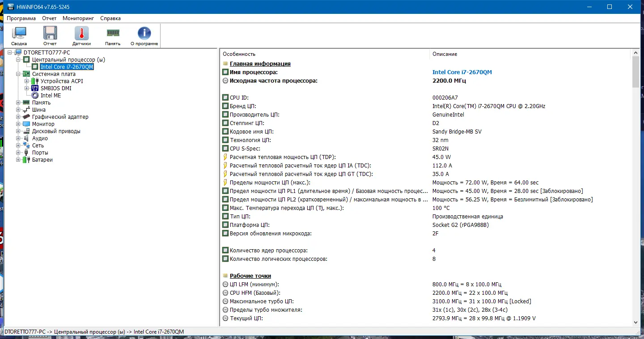
Task: Click the Sandy Bridge-MB SV value
Action: click(x=457, y=132)
